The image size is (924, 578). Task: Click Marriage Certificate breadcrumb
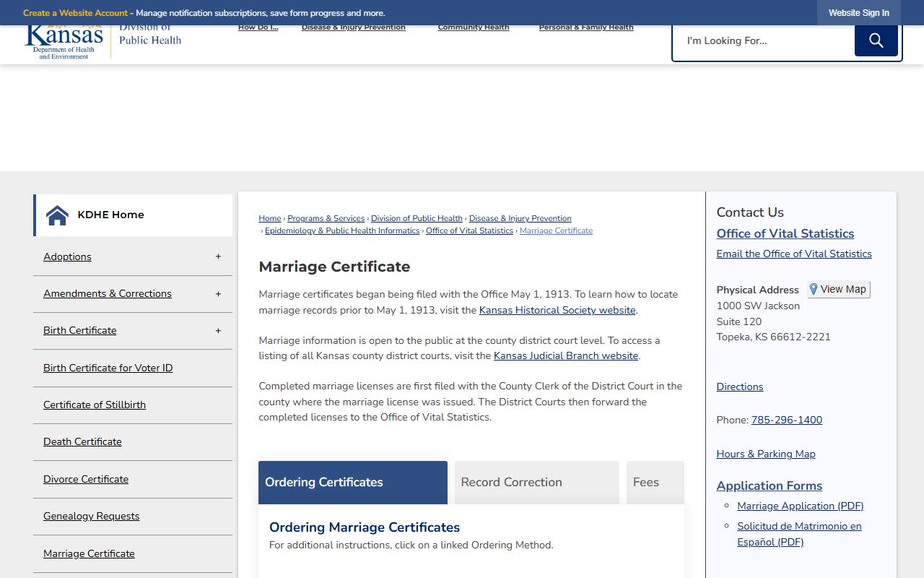click(556, 230)
